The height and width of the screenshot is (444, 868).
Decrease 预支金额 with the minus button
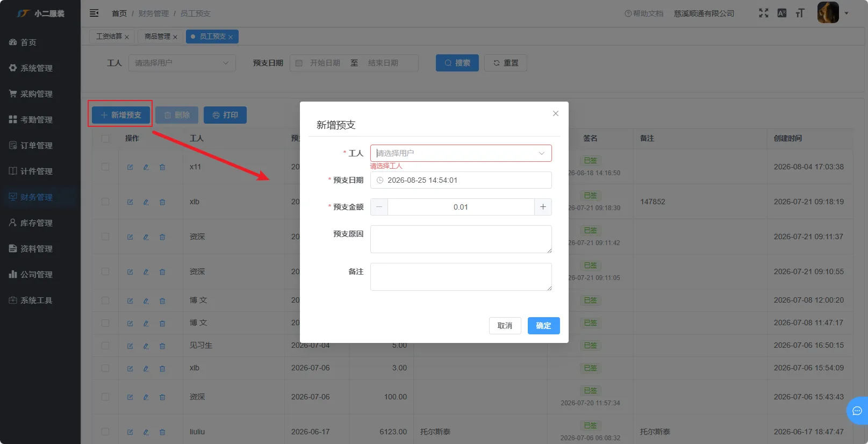379,207
